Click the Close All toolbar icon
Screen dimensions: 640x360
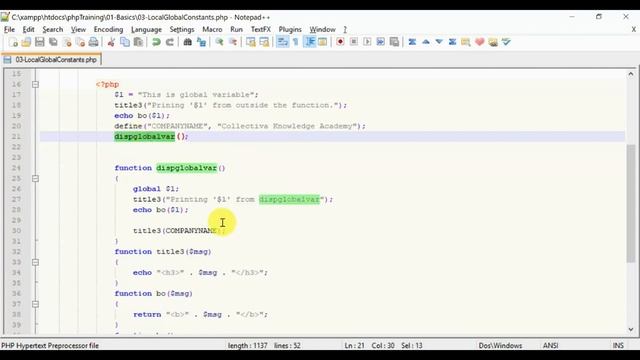point(80,42)
